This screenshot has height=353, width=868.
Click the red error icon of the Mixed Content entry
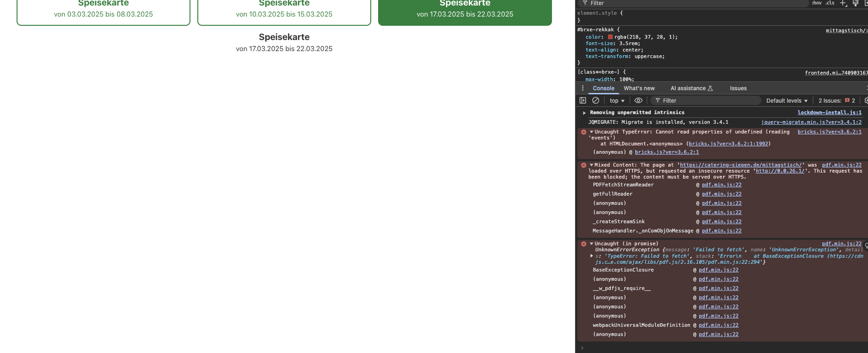584,165
